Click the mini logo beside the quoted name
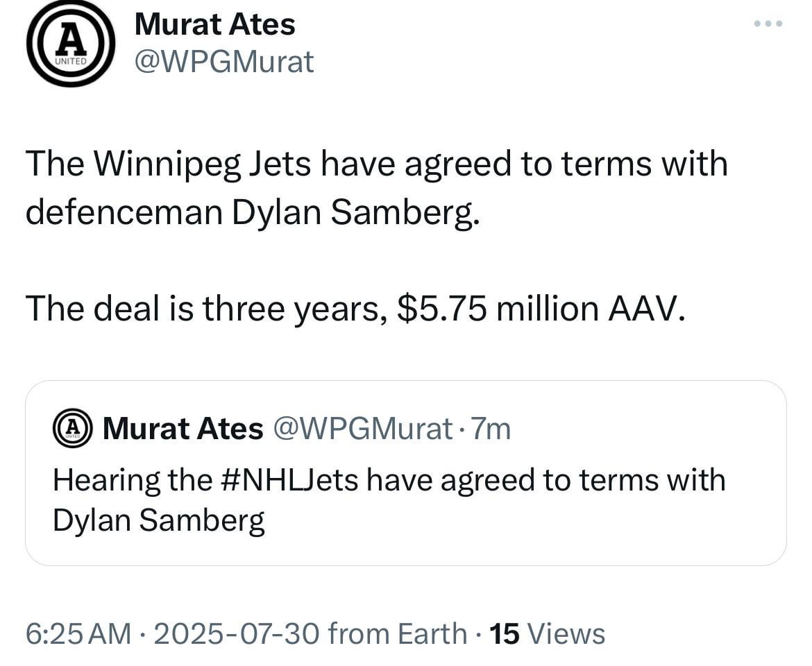Viewport: 812px width, 666px height. (72, 428)
